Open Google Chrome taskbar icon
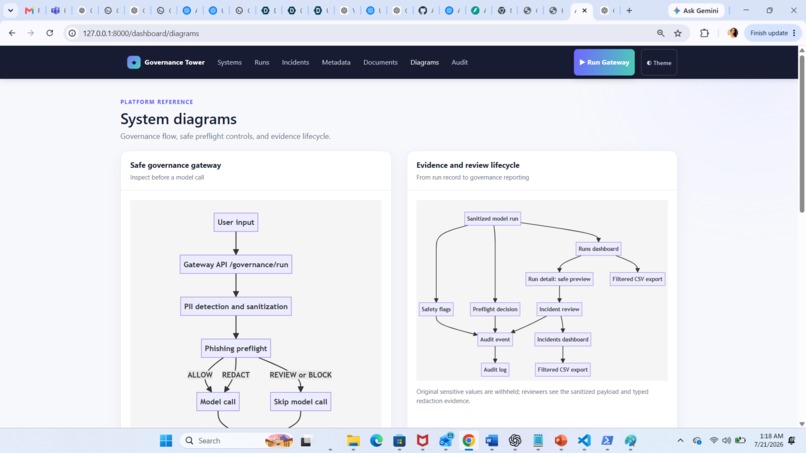Image resolution: width=806 pixels, height=453 pixels. 468,441
